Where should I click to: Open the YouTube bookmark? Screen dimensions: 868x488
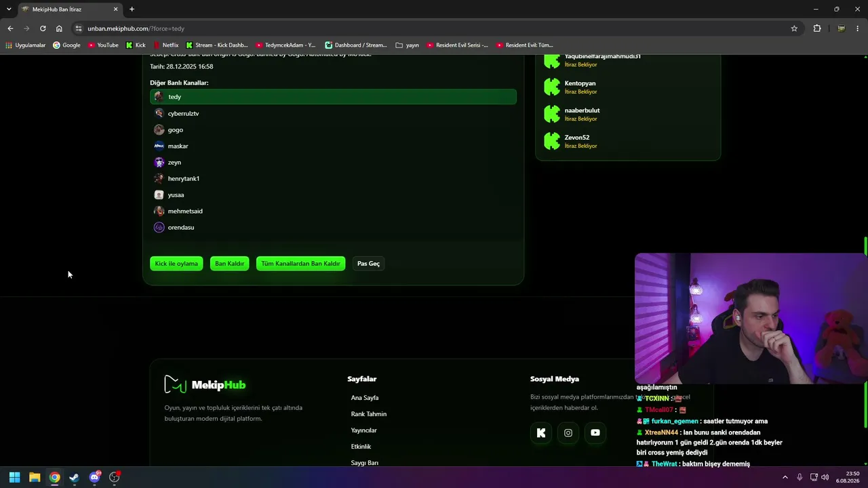(103, 45)
